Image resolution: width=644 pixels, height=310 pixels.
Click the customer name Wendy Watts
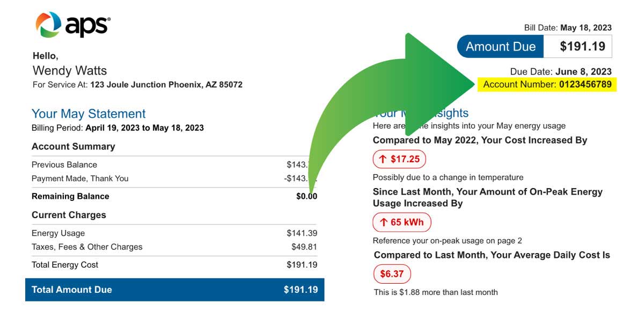tap(70, 70)
